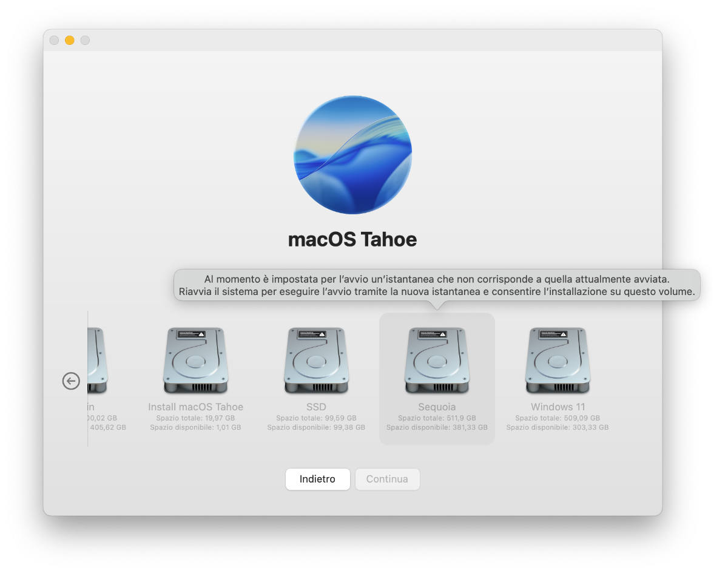The height and width of the screenshot is (573, 728).
Task: Click the tooltip line starting "Riavvia il sistema"
Action: click(x=437, y=292)
